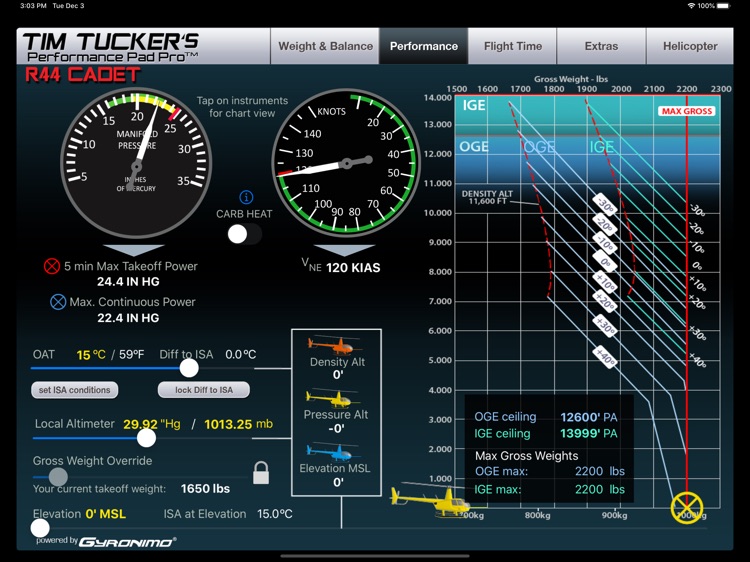
Task: Click the OAT temperature slider handle
Action: point(189,368)
